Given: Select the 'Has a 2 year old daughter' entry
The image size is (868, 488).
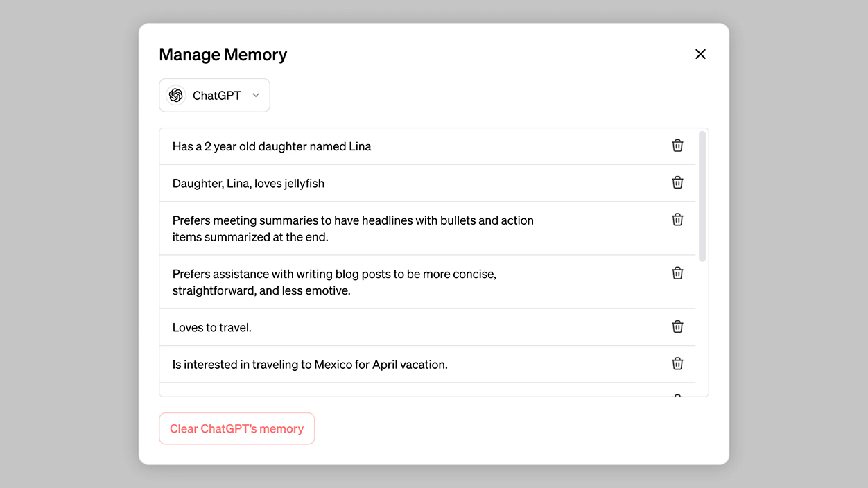Looking at the screenshot, I should click(272, 146).
